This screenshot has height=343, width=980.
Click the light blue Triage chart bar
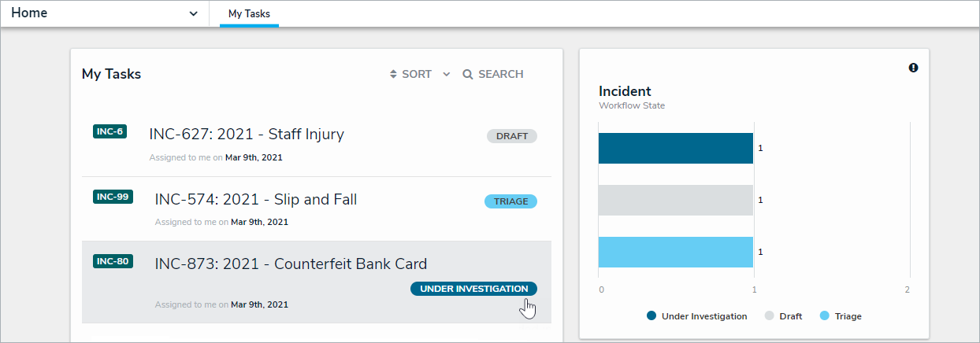tap(675, 252)
